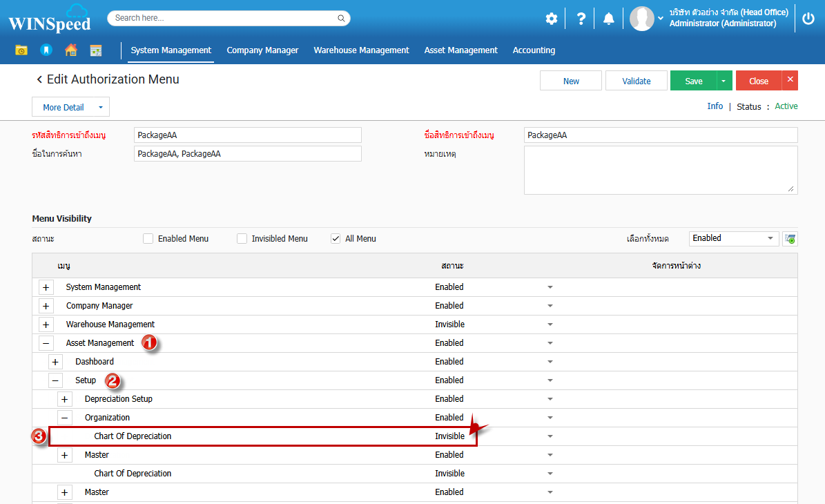This screenshot has height=504, width=825.
Task: Uncheck the All Menu checkbox
Action: pyautogui.click(x=336, y=239)
